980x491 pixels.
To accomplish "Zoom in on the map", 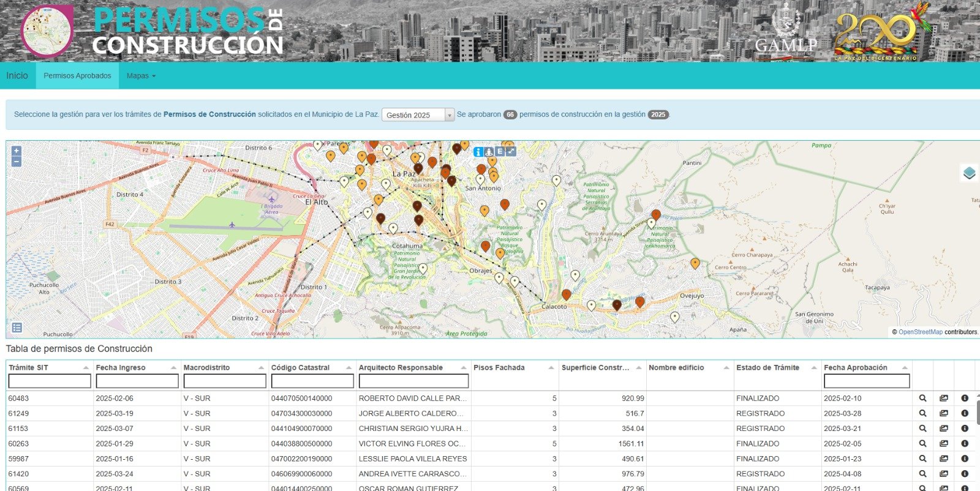I will [x=17, y=151].
